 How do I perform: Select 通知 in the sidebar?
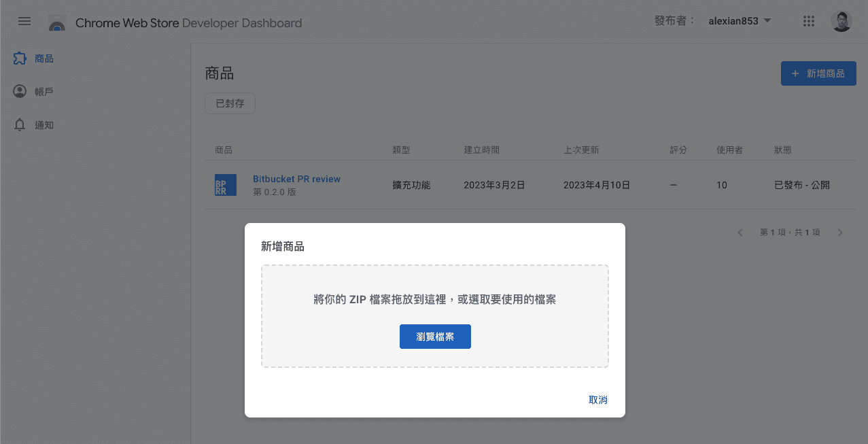pyautogui.click(x=44, y=125)
